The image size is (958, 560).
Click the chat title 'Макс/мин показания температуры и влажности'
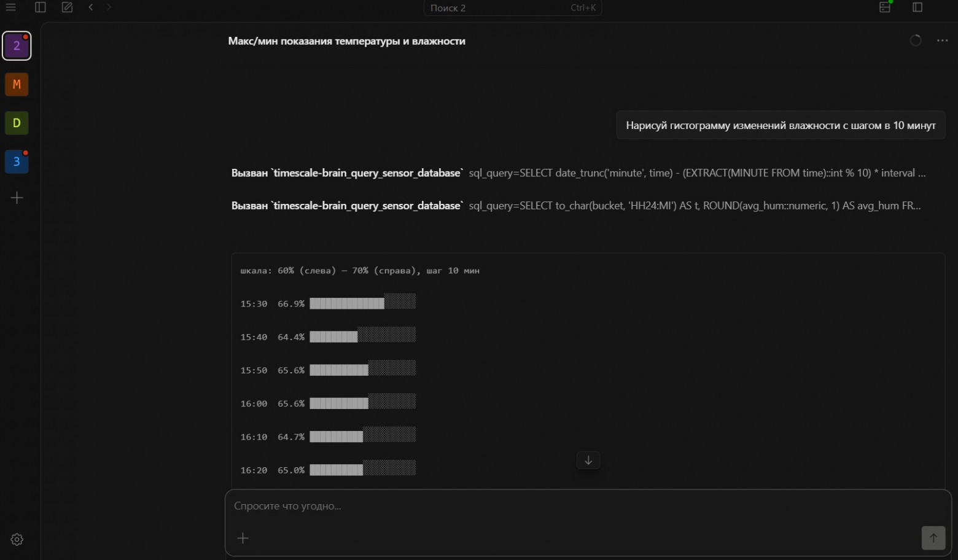[347, 41]
